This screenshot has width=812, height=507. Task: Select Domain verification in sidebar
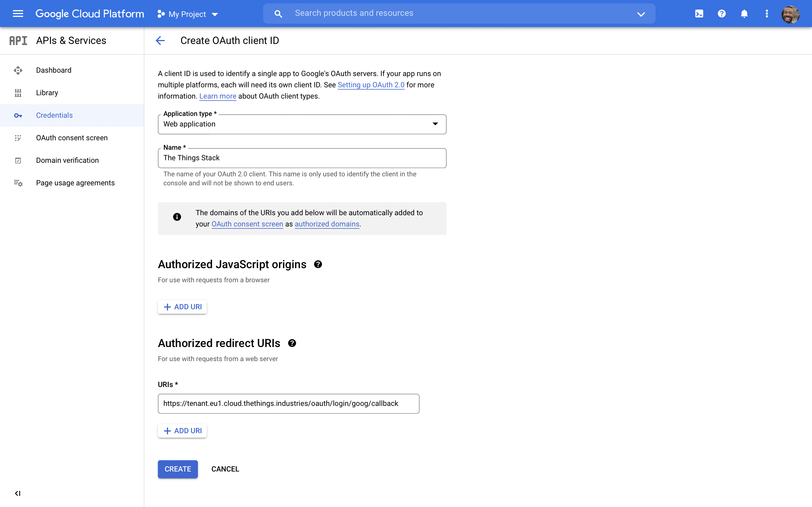67,160
